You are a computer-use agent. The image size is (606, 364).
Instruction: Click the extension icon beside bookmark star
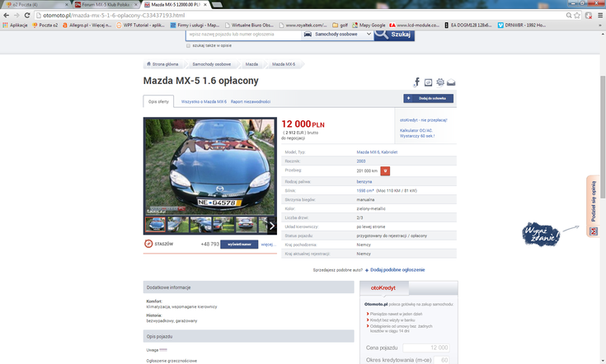click(x=589, y=16)
